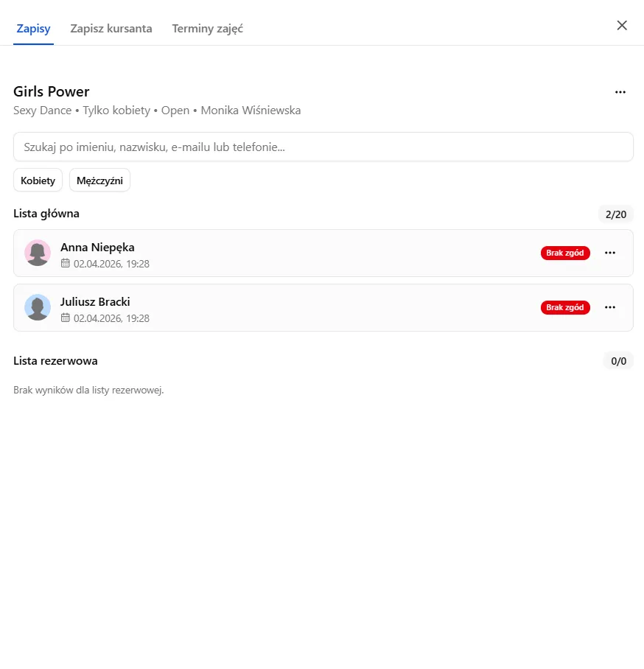Select the Zapisy tab
The height and width of the screenshot is (669, 644).
pyautogui.click(x=33, y=29)
